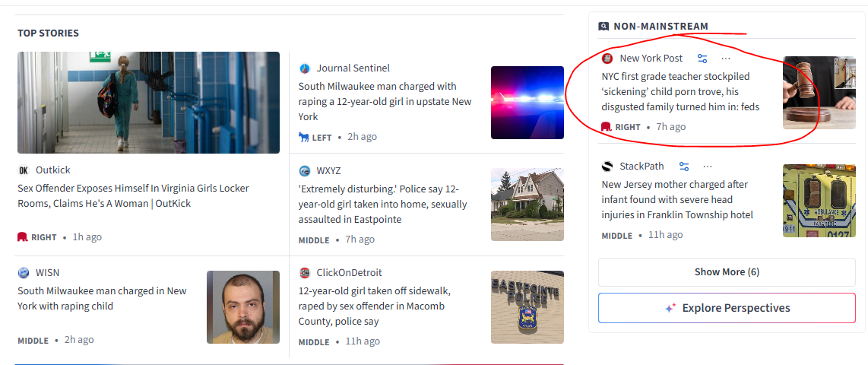Screen dimensions: 868x365
Task: Expand the list with Show More (6)
Action: [727, 272]
